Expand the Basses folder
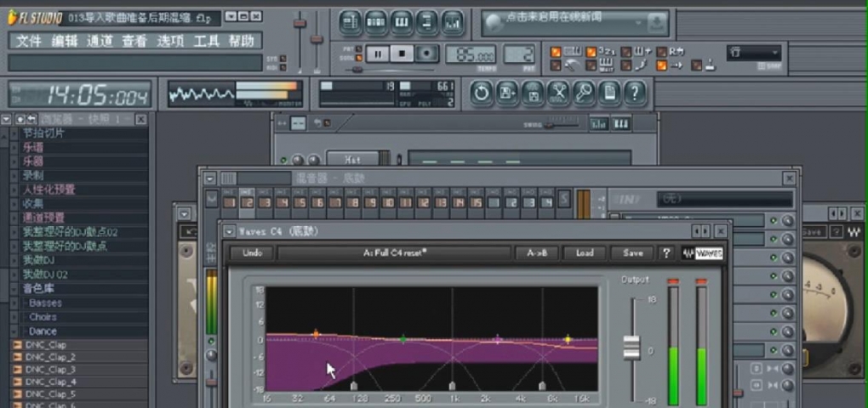 click(x=14, y=303)
